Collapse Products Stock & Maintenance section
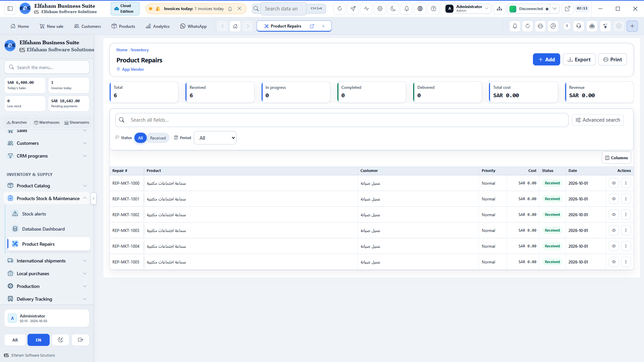The width and height of the screenshot is (644, 362). coord(47,198)
